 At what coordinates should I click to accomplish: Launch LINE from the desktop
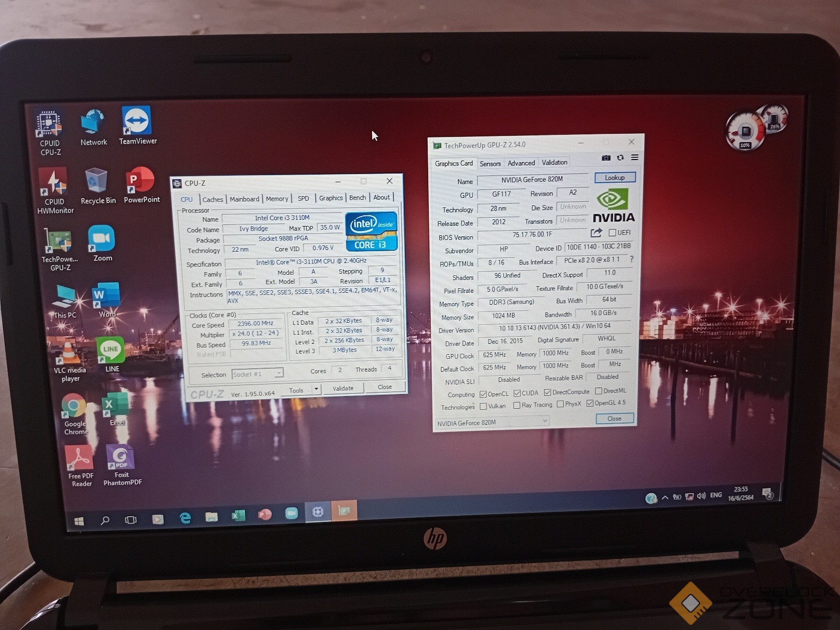point(111,355)
